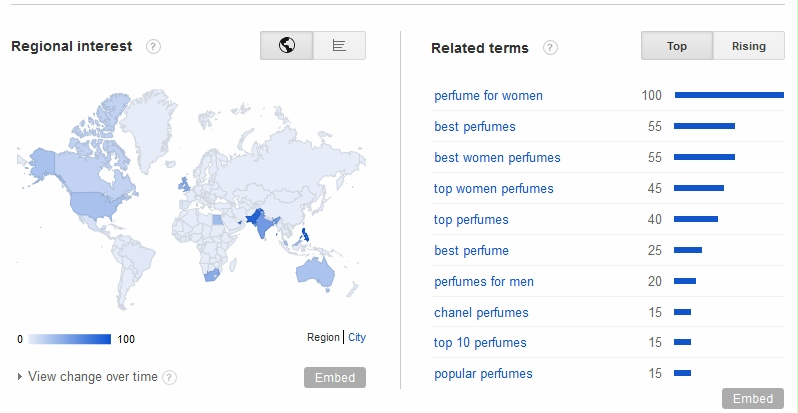Open help icon beside View change over time

click(169, 377)
